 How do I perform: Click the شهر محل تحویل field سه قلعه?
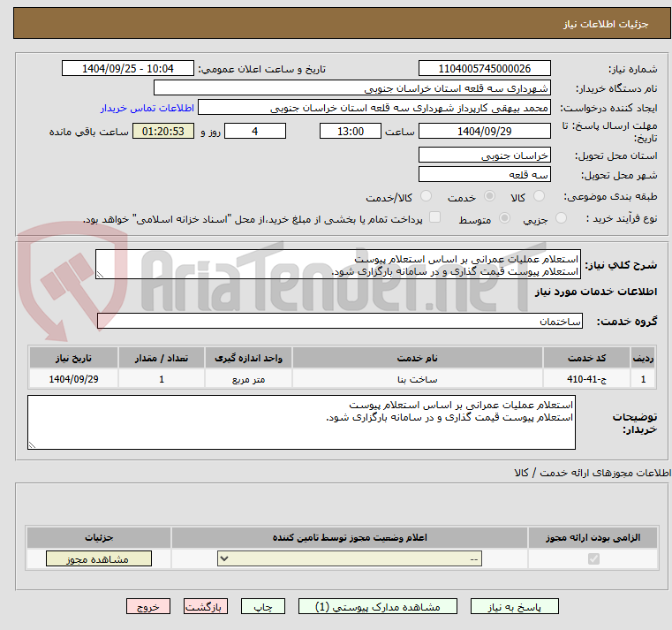tap(484, 175)
